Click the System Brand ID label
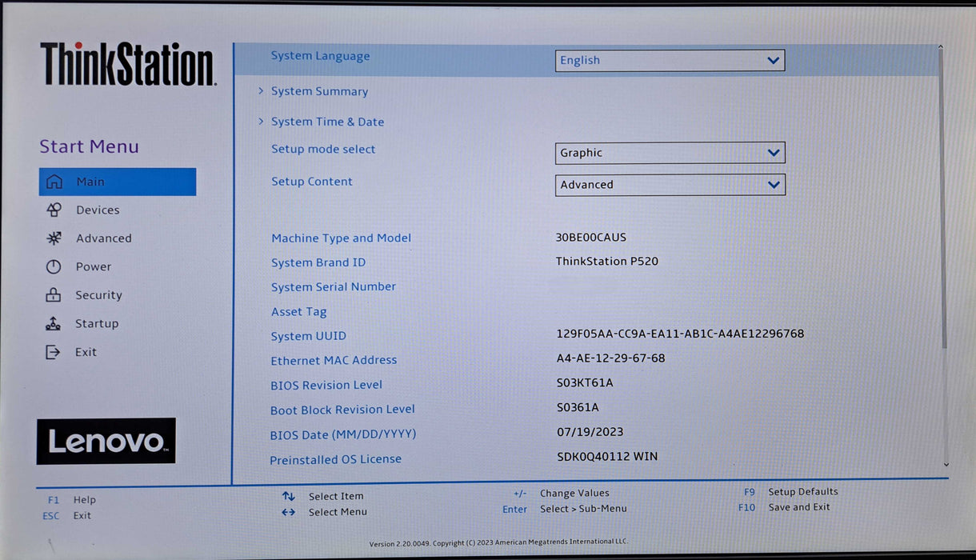 point(318,262)
